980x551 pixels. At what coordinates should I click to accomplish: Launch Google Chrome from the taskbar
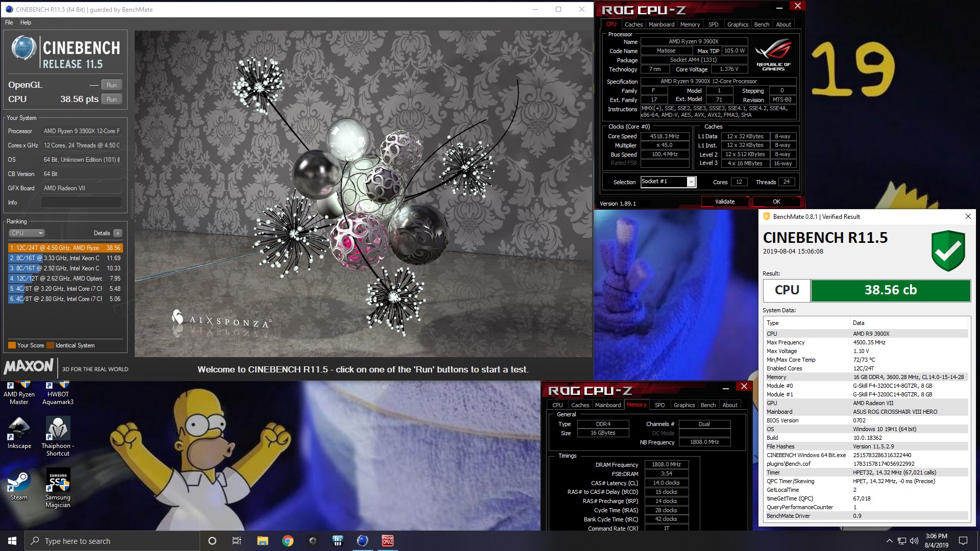[x=287, y=541]
